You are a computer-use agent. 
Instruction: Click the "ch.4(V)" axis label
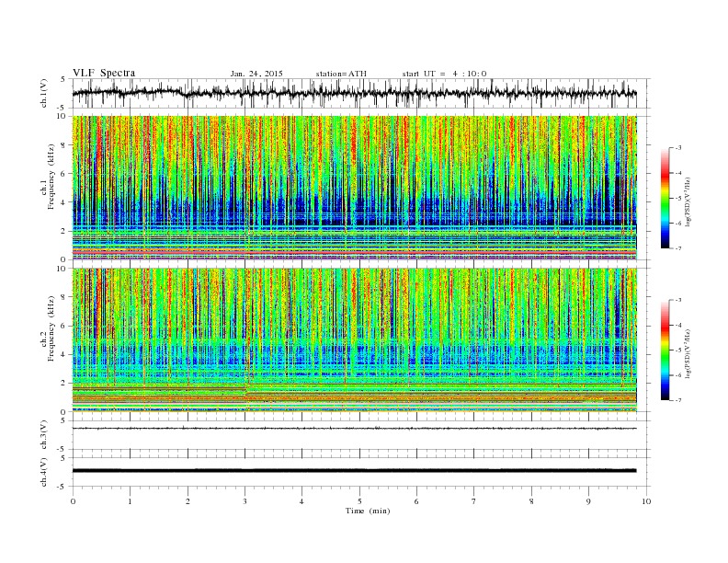coord(44,472)
